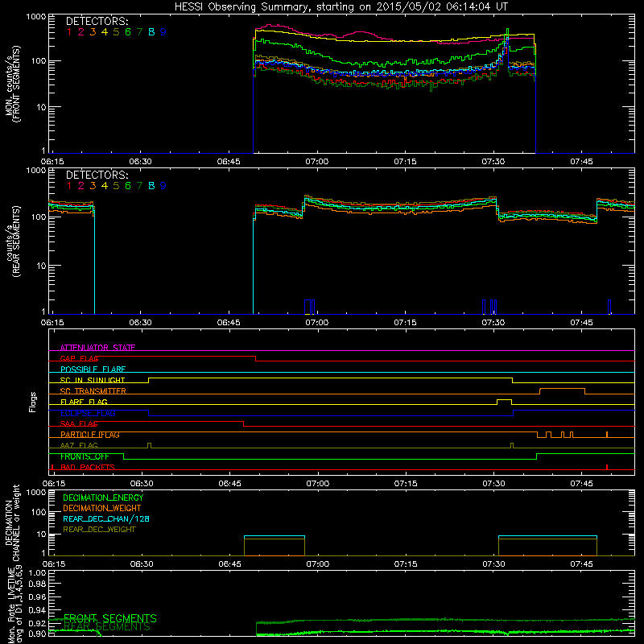Click the PARTICLE_FLAG label
This screenshot has width=644, height=644.
[x=90, y=435]
